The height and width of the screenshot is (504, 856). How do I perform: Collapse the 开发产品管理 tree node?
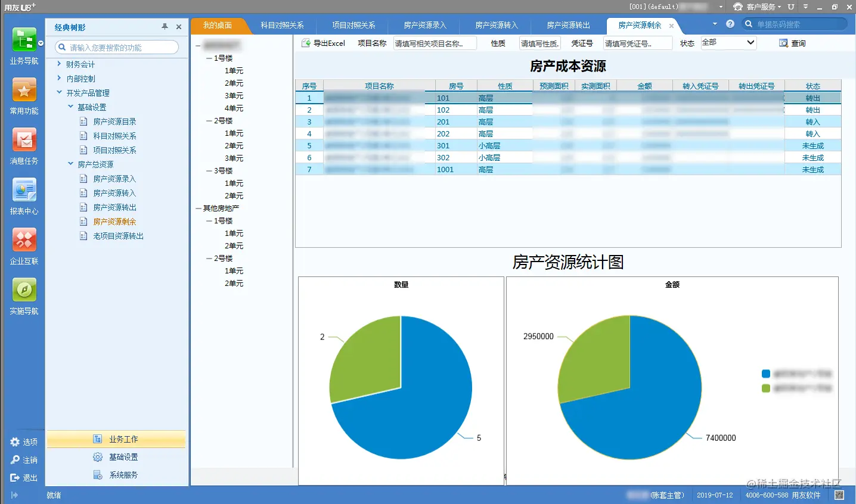pos(59,92)
